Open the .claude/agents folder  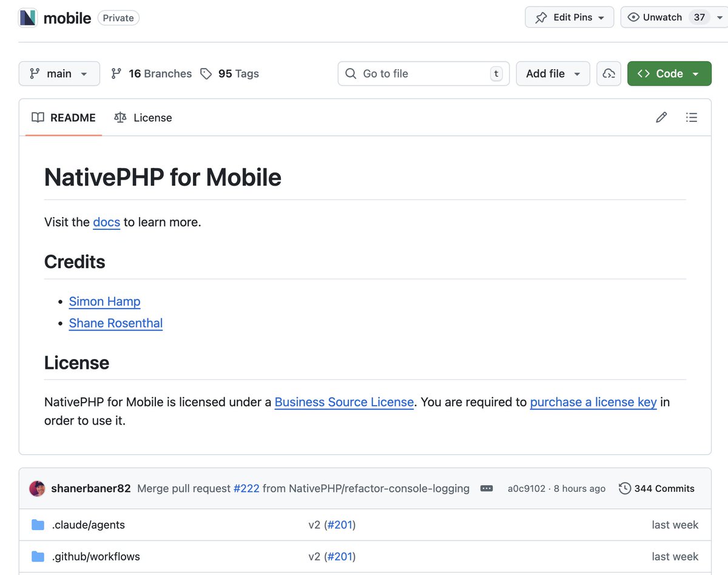click(89, 525)
